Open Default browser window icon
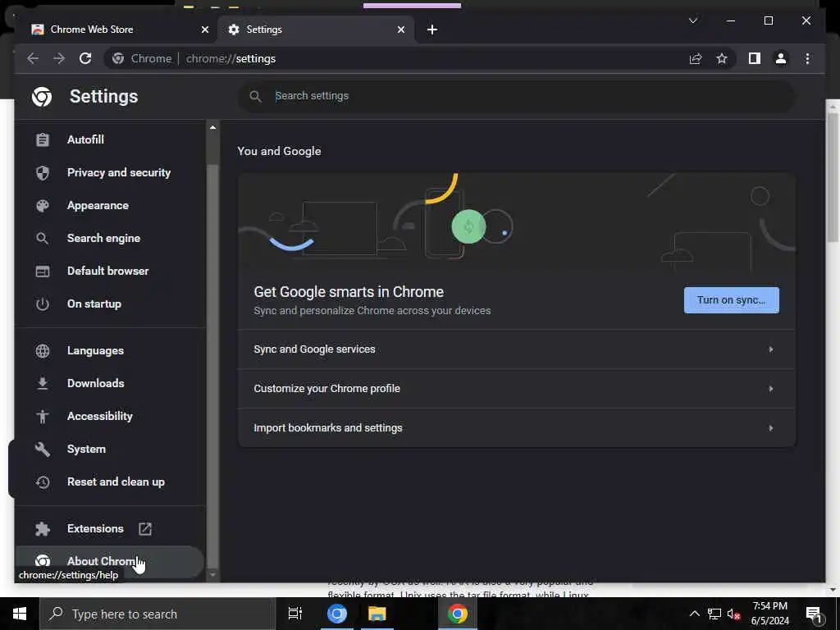840x630 pixels. (x=43, y=271)
